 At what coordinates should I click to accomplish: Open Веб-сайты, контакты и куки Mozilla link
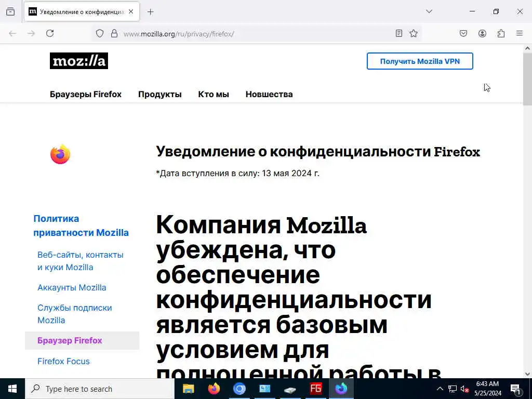(81, 261)
